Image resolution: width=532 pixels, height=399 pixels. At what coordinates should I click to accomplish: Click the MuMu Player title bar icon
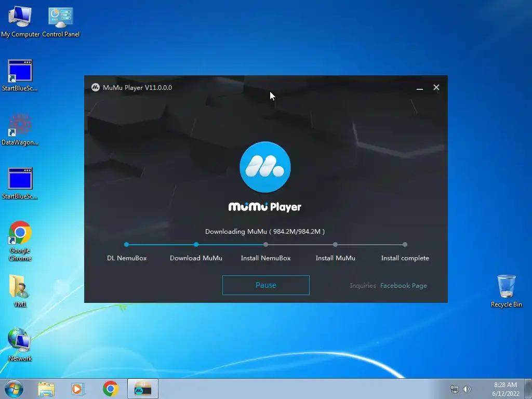(96, 87)
